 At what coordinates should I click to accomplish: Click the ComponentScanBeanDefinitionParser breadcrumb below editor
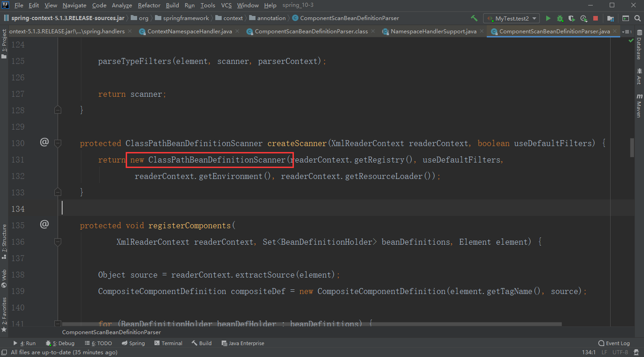[x=112, y=332]
